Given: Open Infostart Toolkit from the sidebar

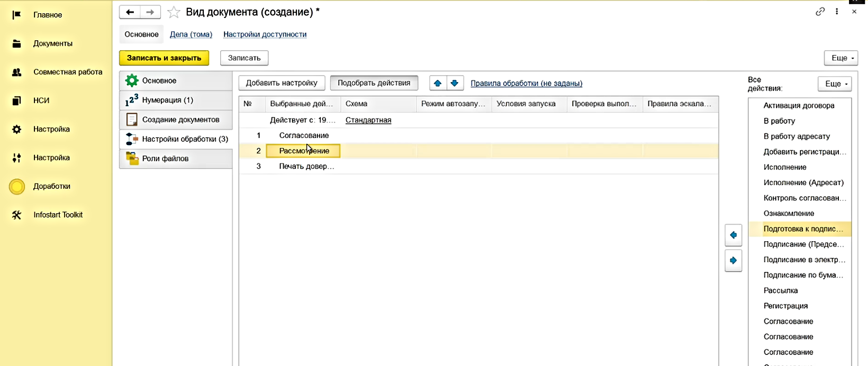Looking at the screenshot, I should (58, 215).
